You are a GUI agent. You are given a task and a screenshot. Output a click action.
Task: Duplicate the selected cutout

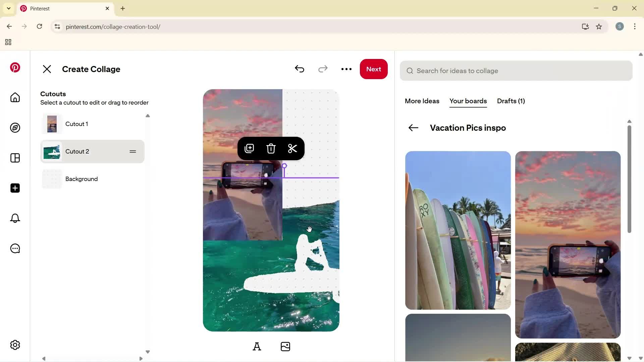pos(249,148)
